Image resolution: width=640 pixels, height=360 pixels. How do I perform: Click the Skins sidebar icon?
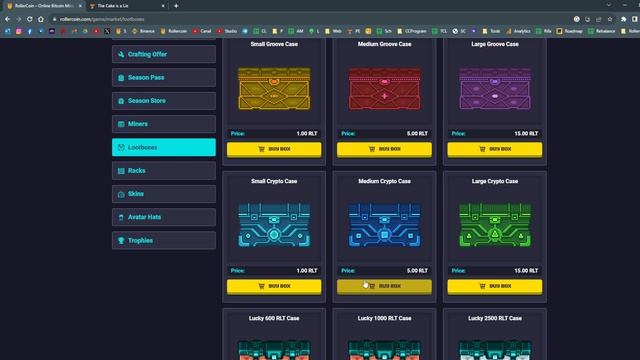[121, 194]
